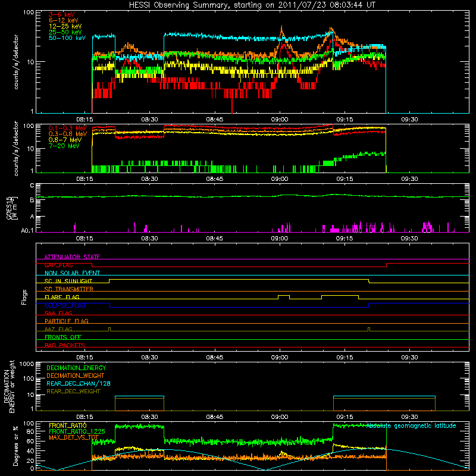
Task: Click the 1000 label on decimation axis
Action: 27,364
